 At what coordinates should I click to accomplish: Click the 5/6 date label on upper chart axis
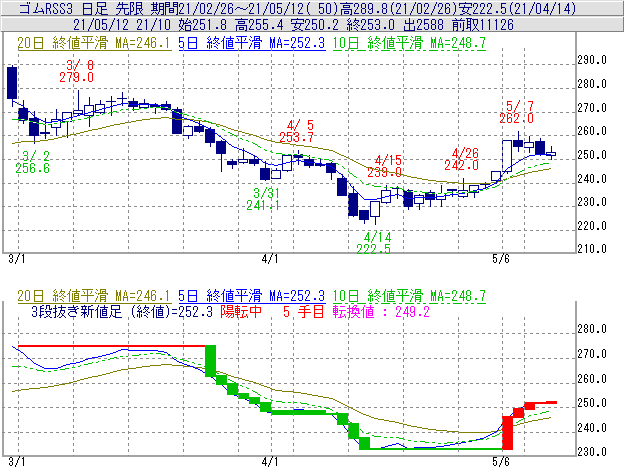501,259
